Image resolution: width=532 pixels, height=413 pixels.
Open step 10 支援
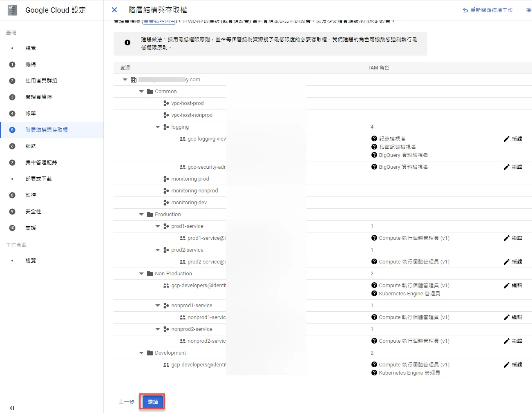(x=31, y=228)
